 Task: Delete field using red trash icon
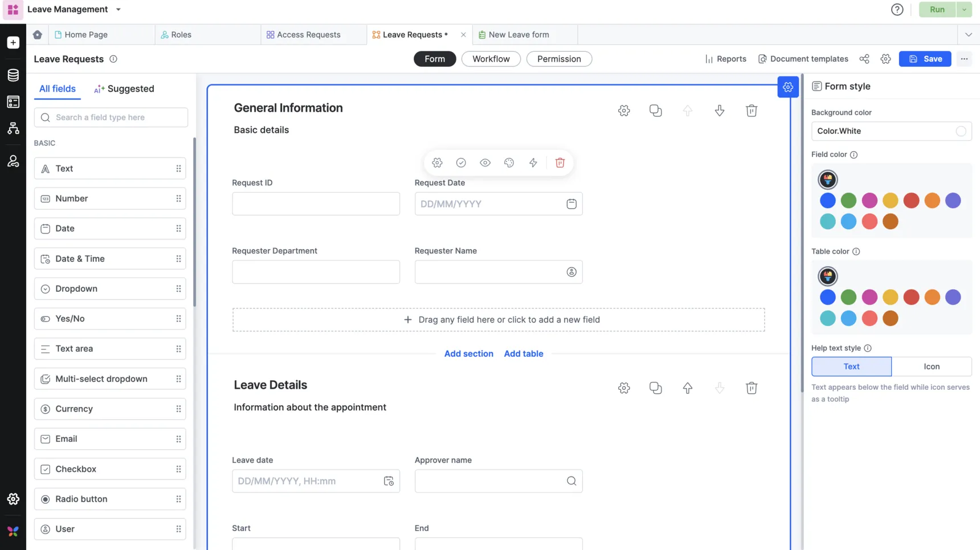pyautogui.click(x=560, y=163)
